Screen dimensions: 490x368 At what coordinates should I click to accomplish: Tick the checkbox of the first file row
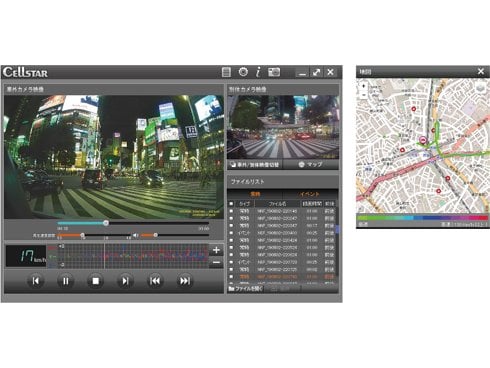coord(231,211)
